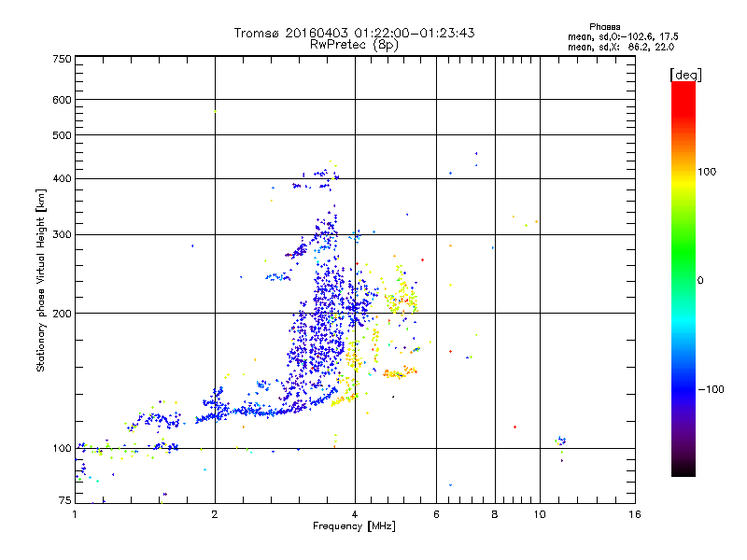Click the x-axis label '8'
The width and height of the screenshot is (747, 560).
495,514
